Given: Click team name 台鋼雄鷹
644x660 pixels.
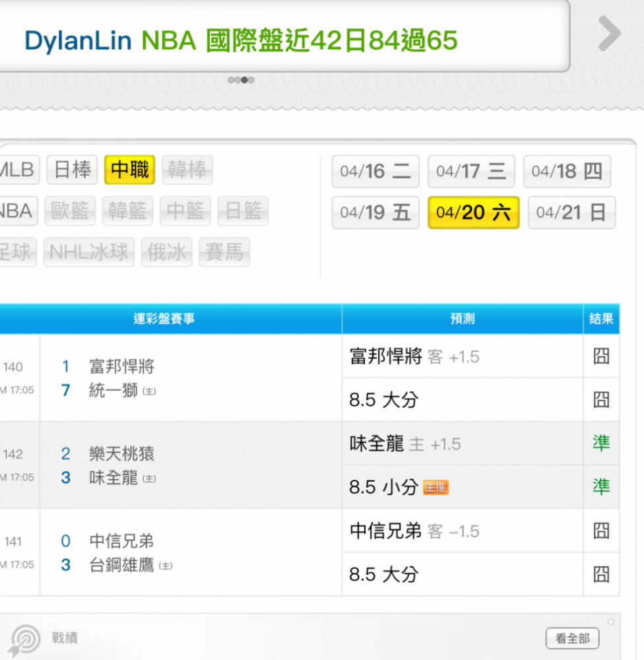Looking at the screenshot, I should (121, 565).
